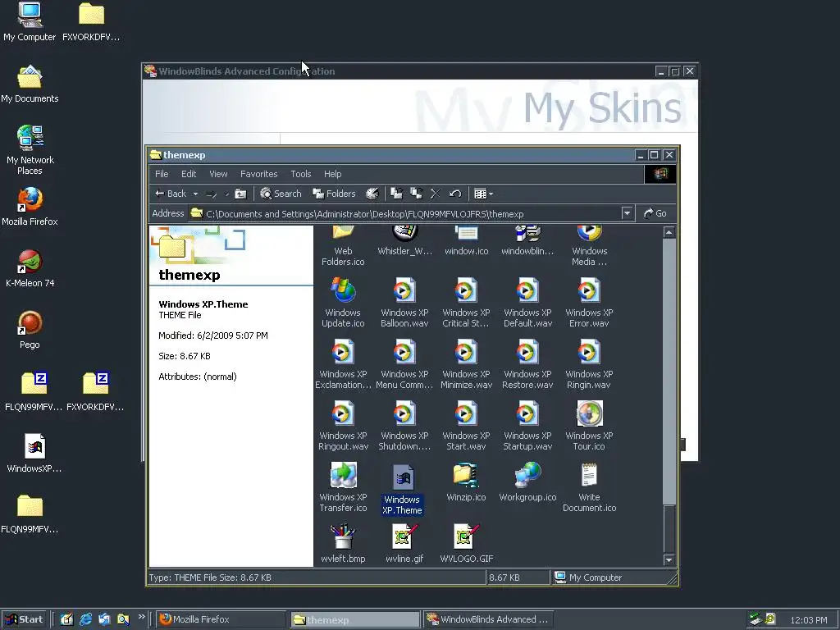Switch to WindowBlinds Advanced taskbar button
Image resolution: width=840 pixels, height=630 pixels.
click(x=487, y=619)
